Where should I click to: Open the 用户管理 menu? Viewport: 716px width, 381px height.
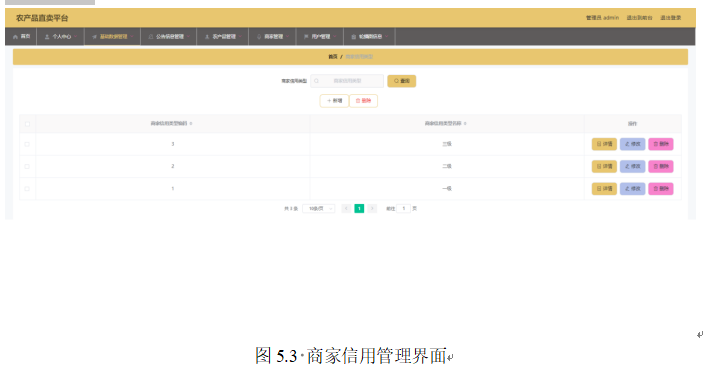pos(320,37)
